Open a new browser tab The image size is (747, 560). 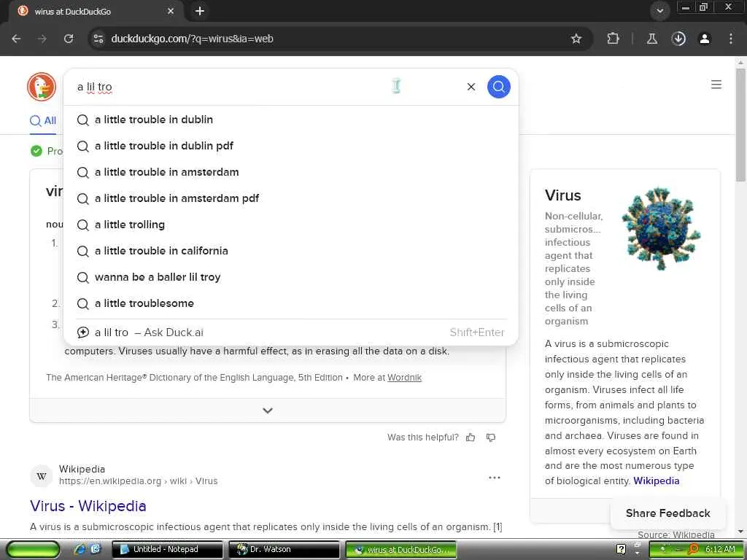200,11
